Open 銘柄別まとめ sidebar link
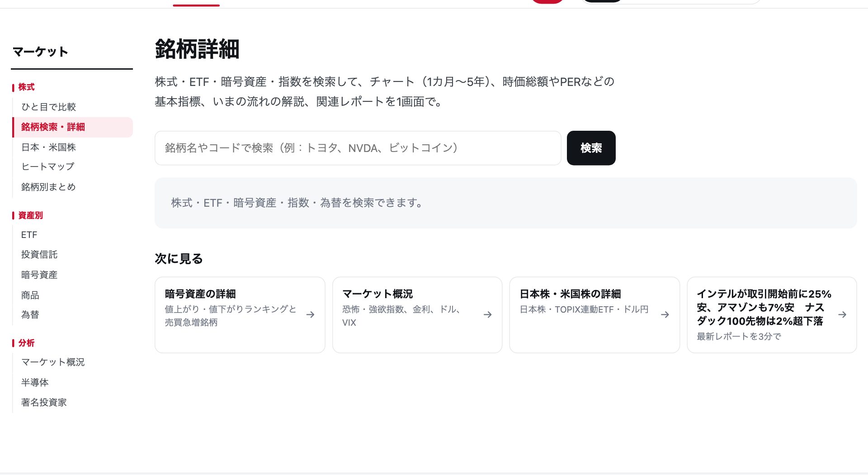Image resolution: width=868 pixels, height=475 pixels. click(x=48, y=187)
